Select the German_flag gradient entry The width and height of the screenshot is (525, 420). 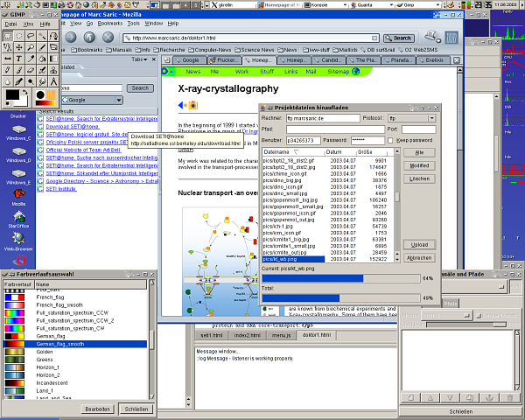(53, 337)
